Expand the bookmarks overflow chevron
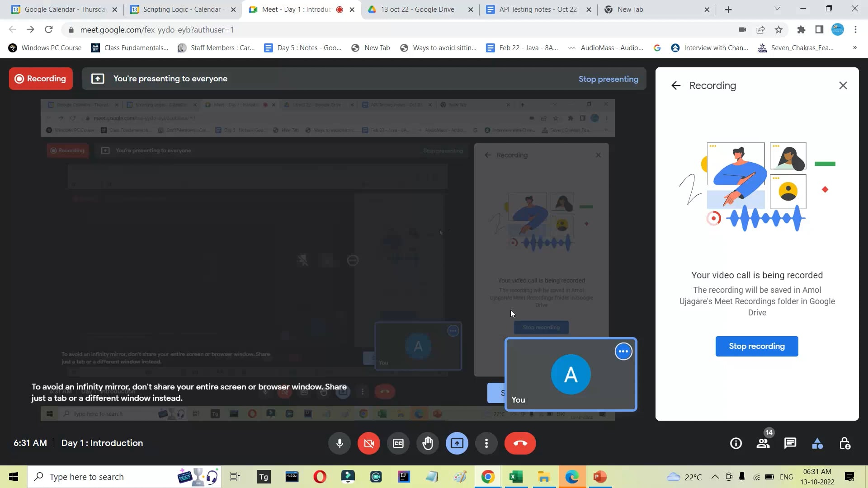This screenshot has height=488, width=868. (x=855, y=47)
